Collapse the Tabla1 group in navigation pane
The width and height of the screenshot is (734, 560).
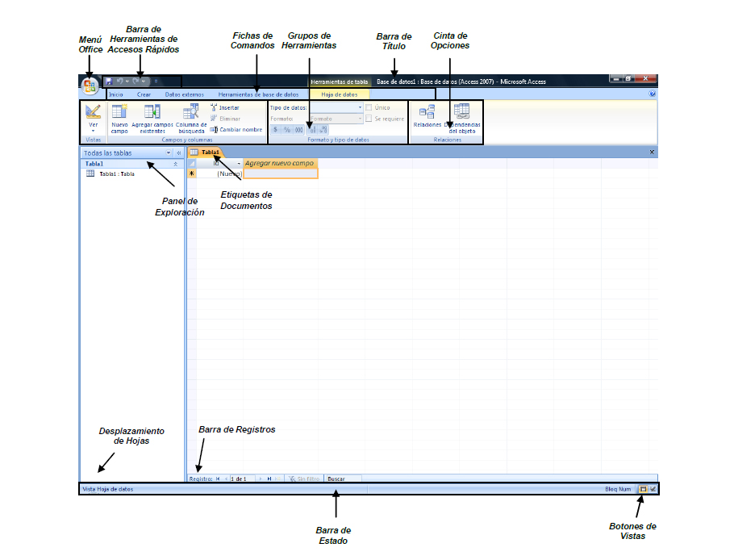(176, 165)
